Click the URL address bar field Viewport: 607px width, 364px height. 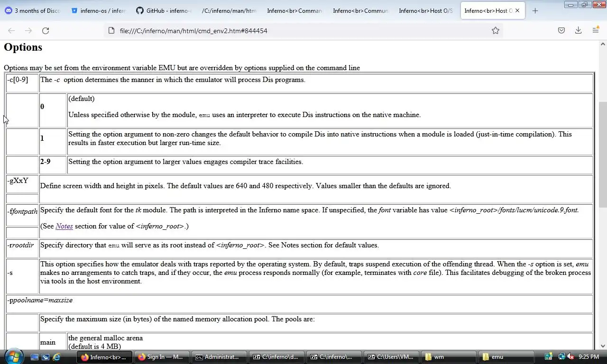303,30
